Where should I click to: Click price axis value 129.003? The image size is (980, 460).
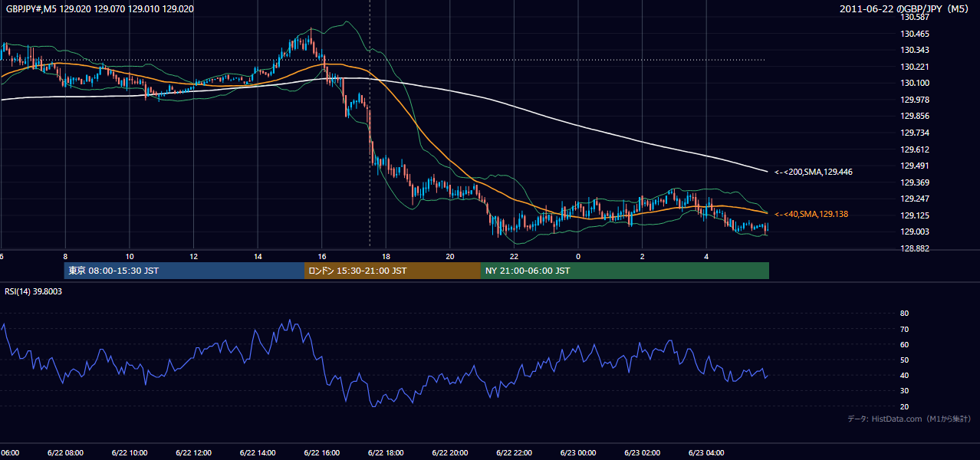pos(915,232)
